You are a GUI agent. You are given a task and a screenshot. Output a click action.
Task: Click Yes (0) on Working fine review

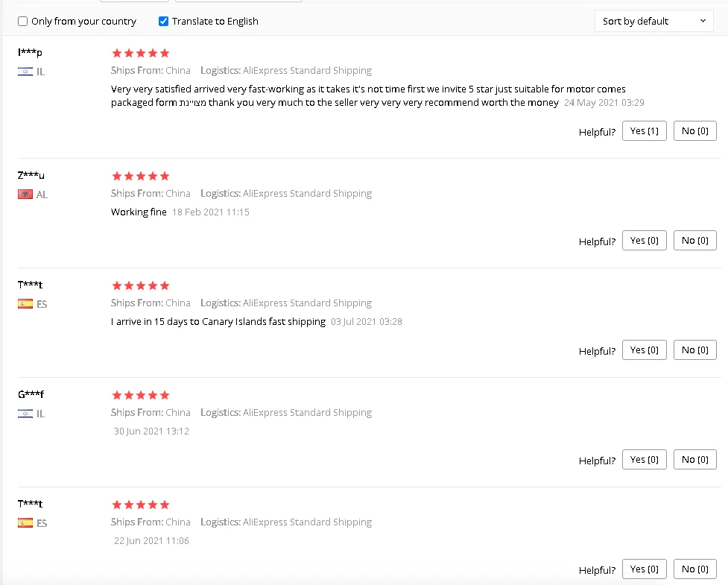(644, 241)
